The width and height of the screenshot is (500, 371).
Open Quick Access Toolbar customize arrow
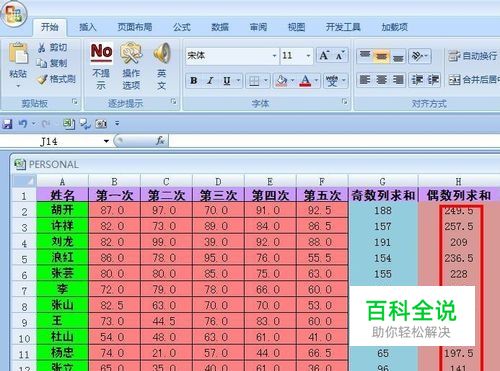[117, 124]
